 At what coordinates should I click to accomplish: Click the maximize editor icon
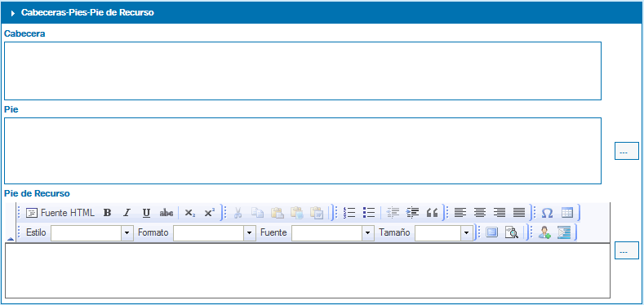pos(491,232)
